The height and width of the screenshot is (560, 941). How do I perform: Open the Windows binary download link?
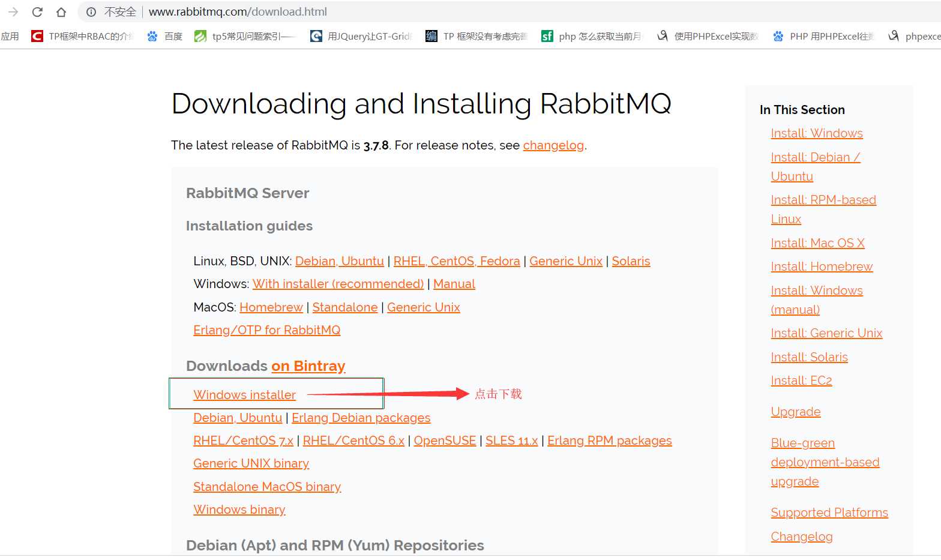point(239,510)
